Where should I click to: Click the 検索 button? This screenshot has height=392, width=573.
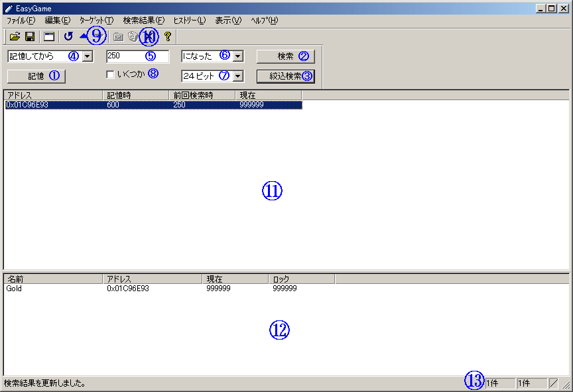pos(285,56)
